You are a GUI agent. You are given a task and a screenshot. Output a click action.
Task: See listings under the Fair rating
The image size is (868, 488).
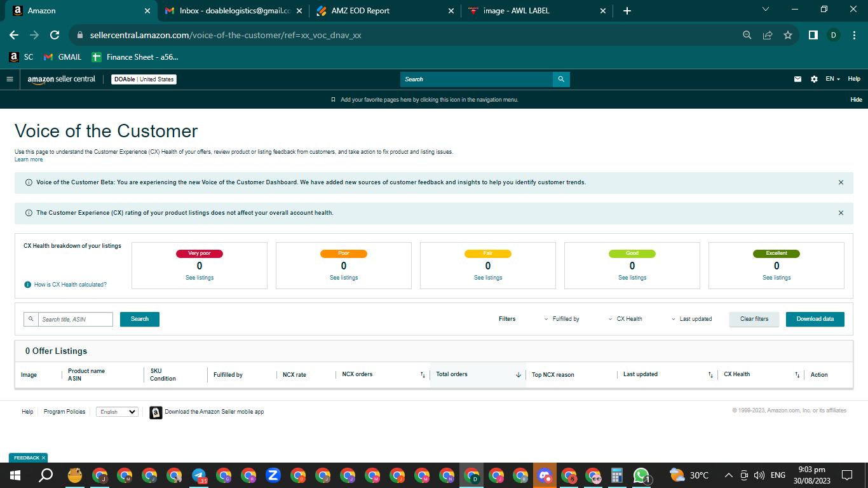click(488, 278)
